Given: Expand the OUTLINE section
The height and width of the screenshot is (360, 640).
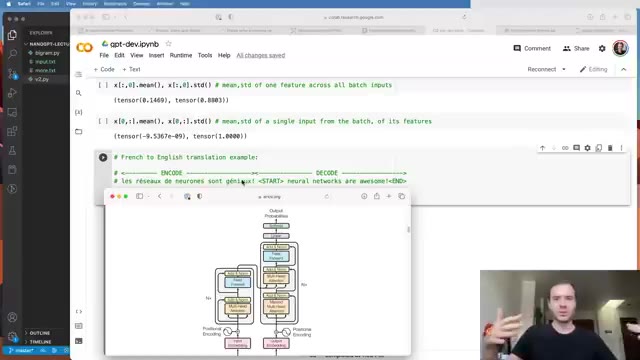Looking at the screenshot, I should coord(39,333).
